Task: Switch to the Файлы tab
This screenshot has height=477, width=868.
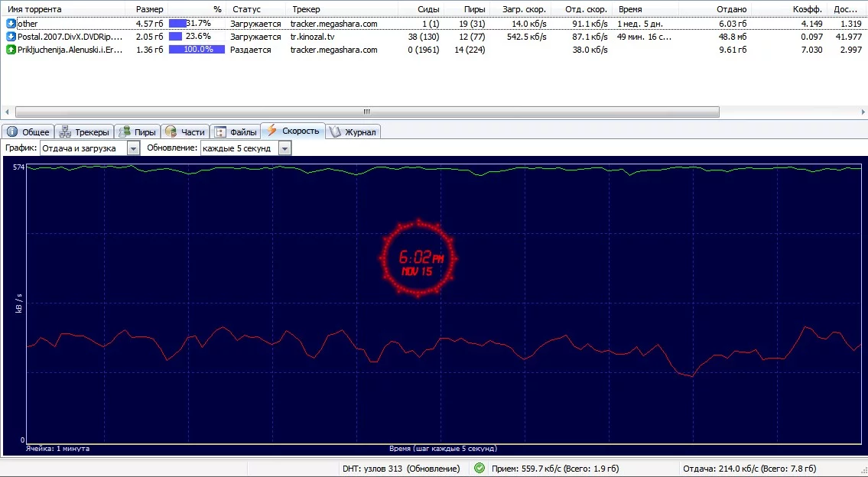Action: pyautogui.click(x=236, y=132)
